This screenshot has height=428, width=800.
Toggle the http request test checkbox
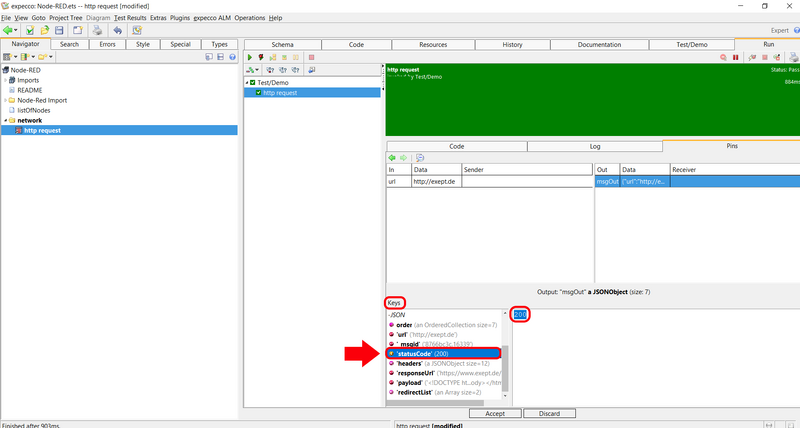tap(259, 93)
